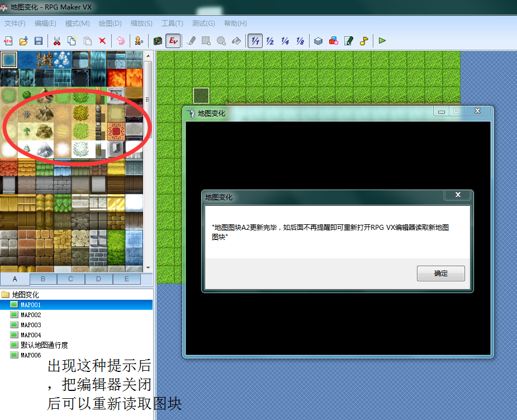Open the 帮助(H) menu

[x=235, y=23]
